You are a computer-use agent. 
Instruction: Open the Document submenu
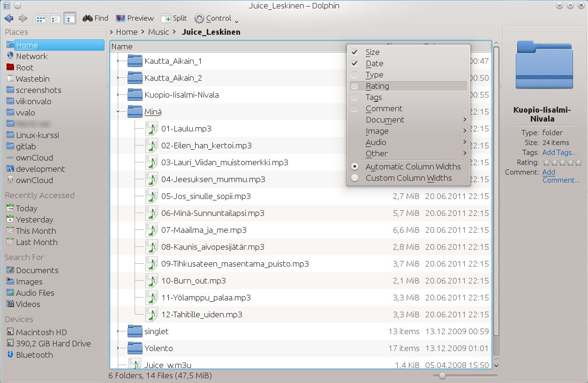(x=408, y=120)
